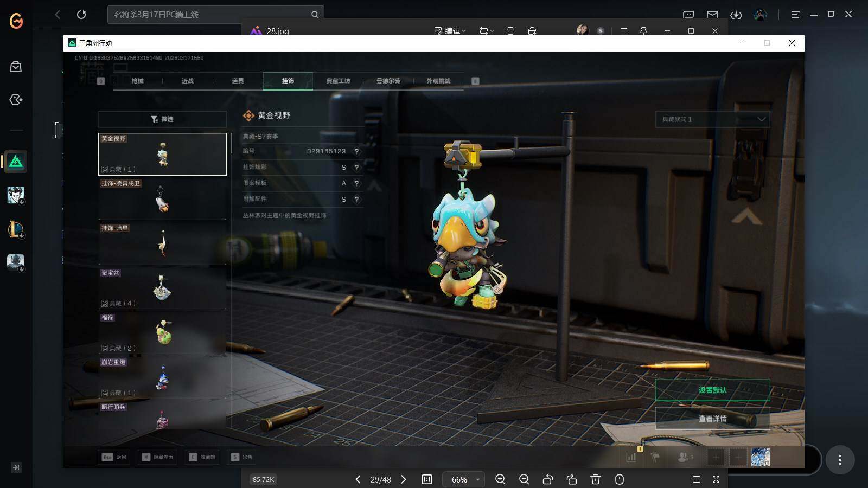
Task: Switch to the 外观挑战 tab
Action: pyautogui.click(x=438, y=81)
